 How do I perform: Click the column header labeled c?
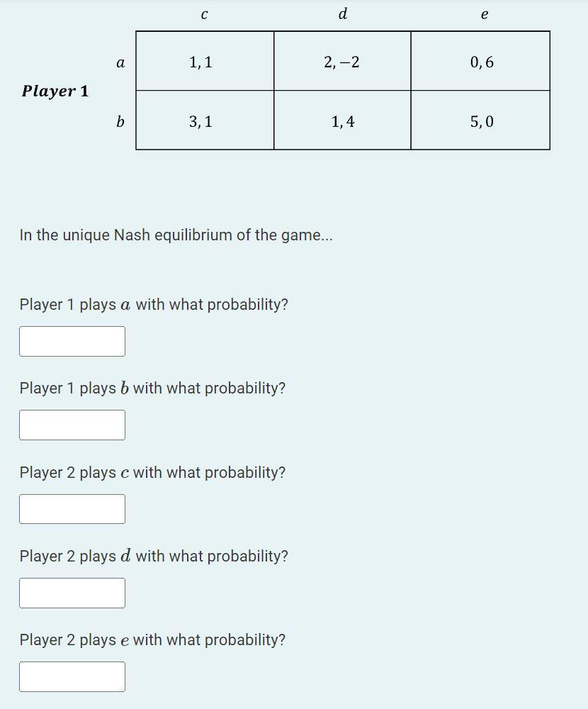pos(203,14)
